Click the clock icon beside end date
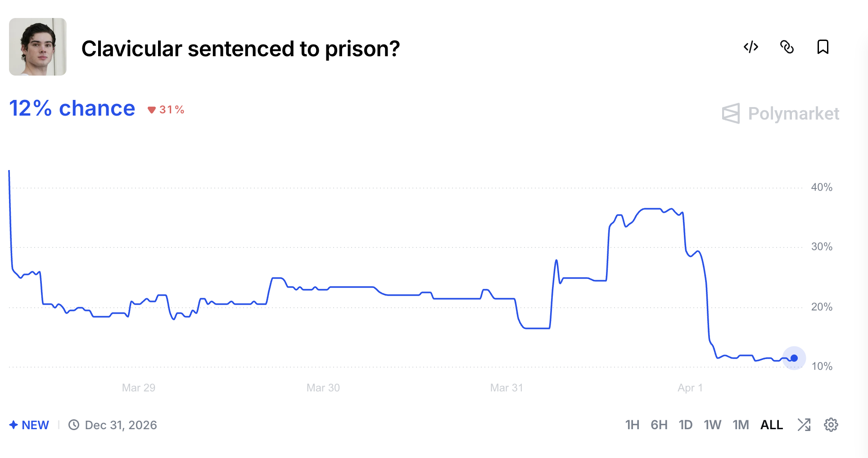The height and width of the screenshot is (458, 868). tap(74, 425)
